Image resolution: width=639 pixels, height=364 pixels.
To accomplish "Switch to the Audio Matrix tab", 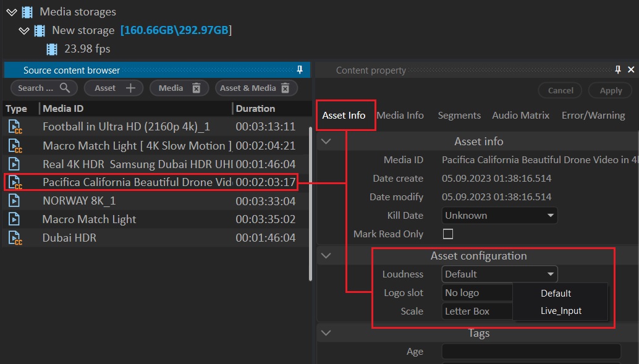I will coord(520,116).
